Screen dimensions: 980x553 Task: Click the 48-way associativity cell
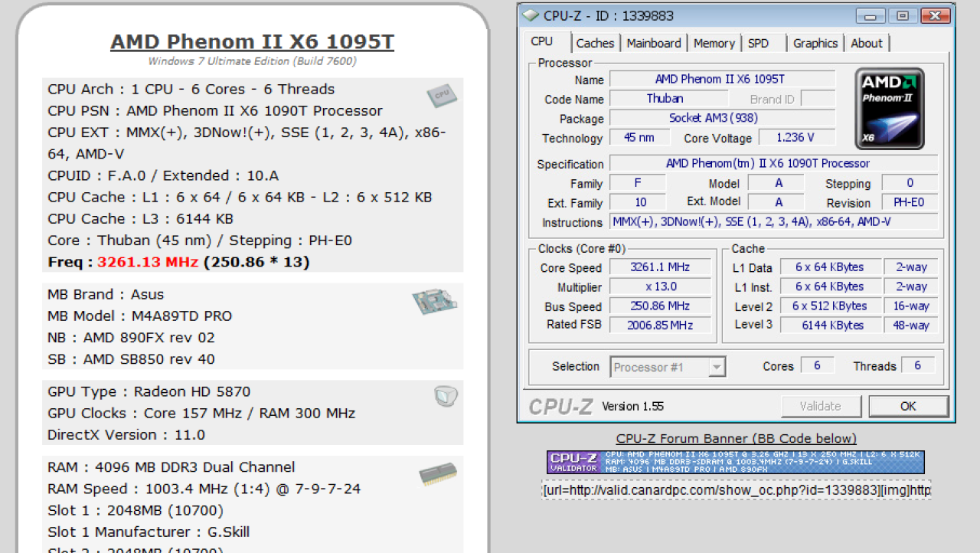pyautogui.click(x=911, y=325)
